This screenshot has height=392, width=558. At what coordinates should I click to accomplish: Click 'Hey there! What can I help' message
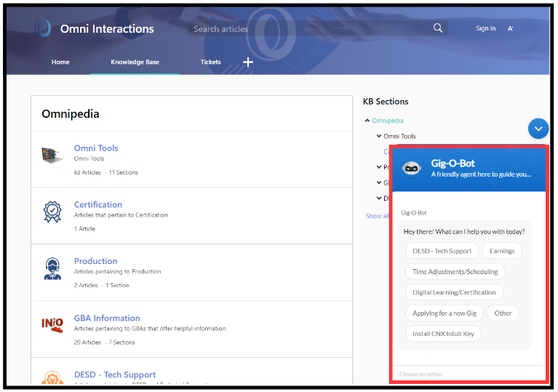tap(464, 231)
